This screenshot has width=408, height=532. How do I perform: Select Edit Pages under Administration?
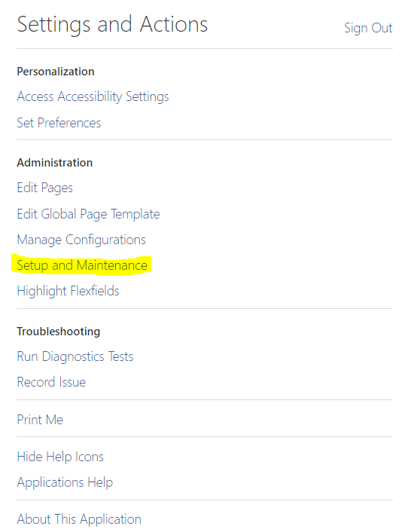click(44, 188)
